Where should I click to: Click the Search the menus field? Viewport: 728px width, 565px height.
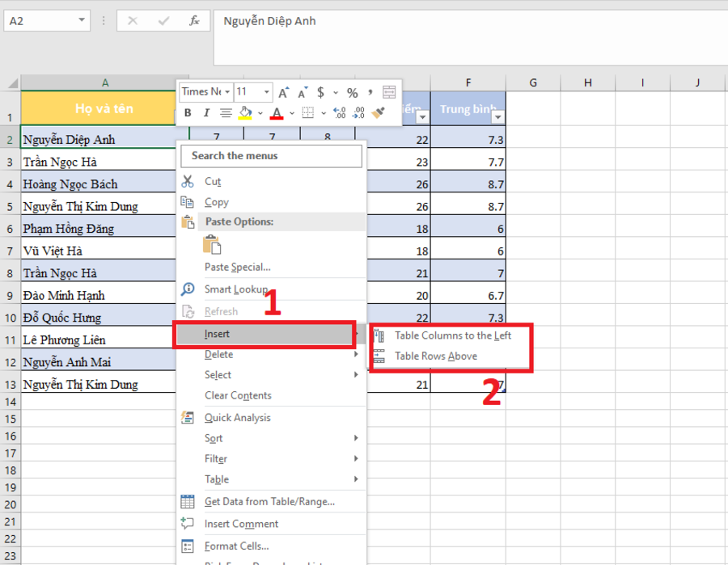tap(271, 156)
